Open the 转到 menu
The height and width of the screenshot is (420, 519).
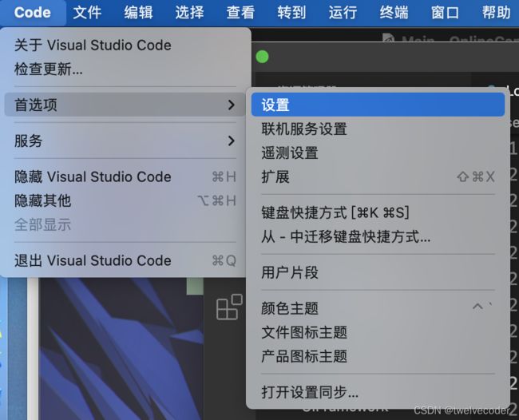tap(291, 13)
